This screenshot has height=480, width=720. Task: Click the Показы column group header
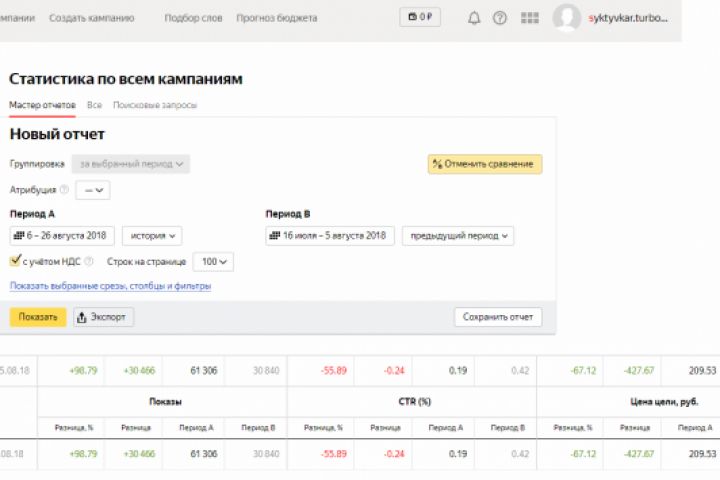pos(165,401)
